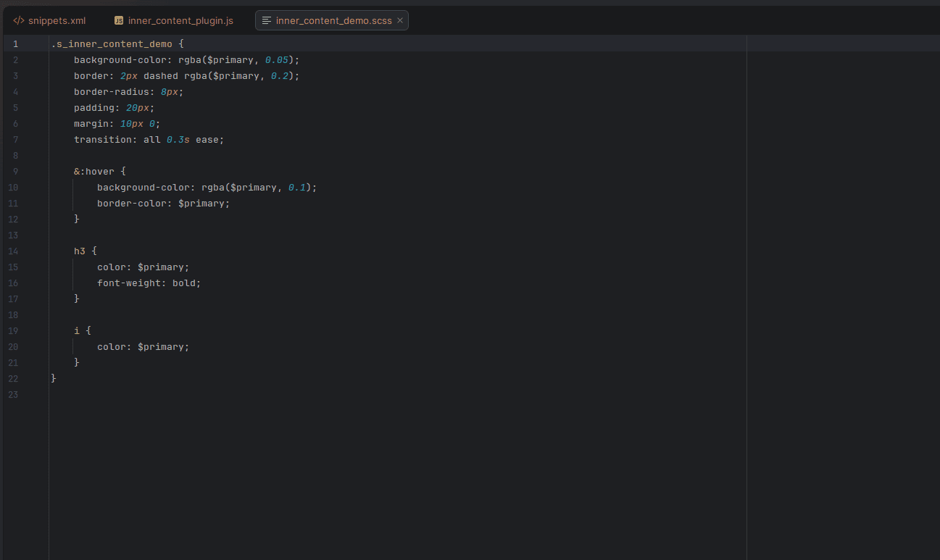
Task: Select line number 1 in the gutter
Action: (x=15, y=43)
